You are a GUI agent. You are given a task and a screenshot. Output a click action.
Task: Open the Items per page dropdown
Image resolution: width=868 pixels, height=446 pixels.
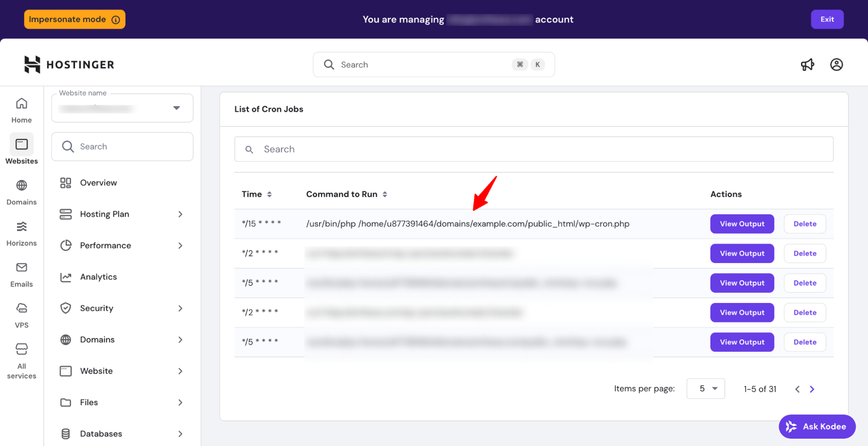[x=705, y=389]
